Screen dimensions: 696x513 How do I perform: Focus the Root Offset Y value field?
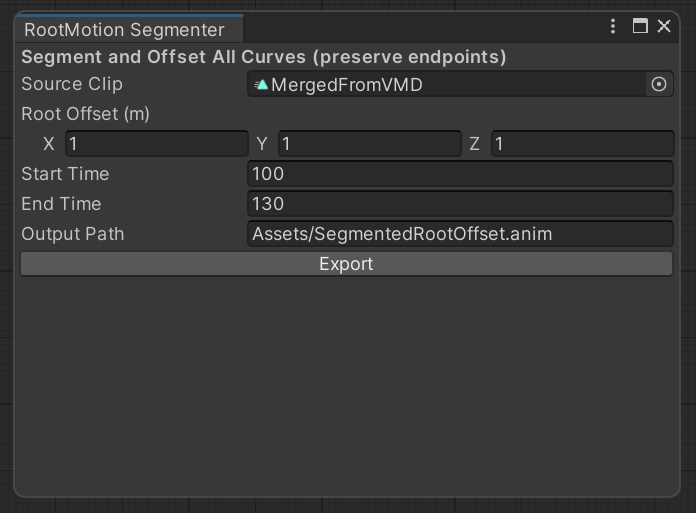point(368,144)
